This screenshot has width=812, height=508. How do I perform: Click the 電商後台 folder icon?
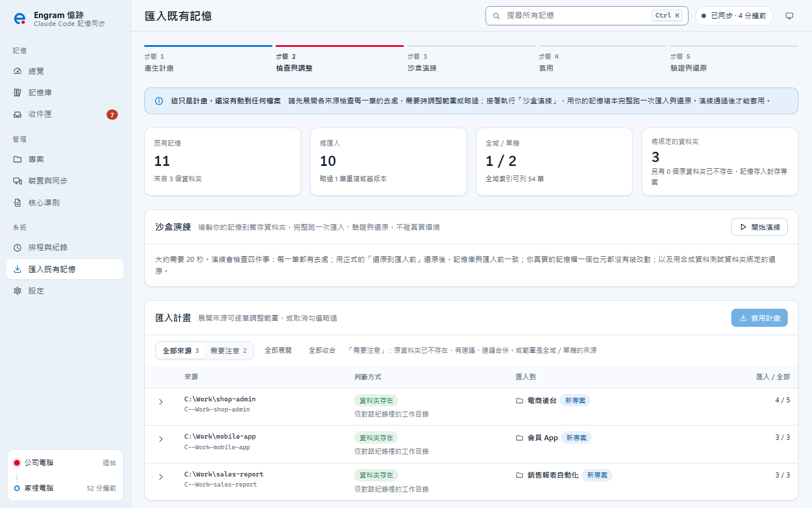[519, 401]
